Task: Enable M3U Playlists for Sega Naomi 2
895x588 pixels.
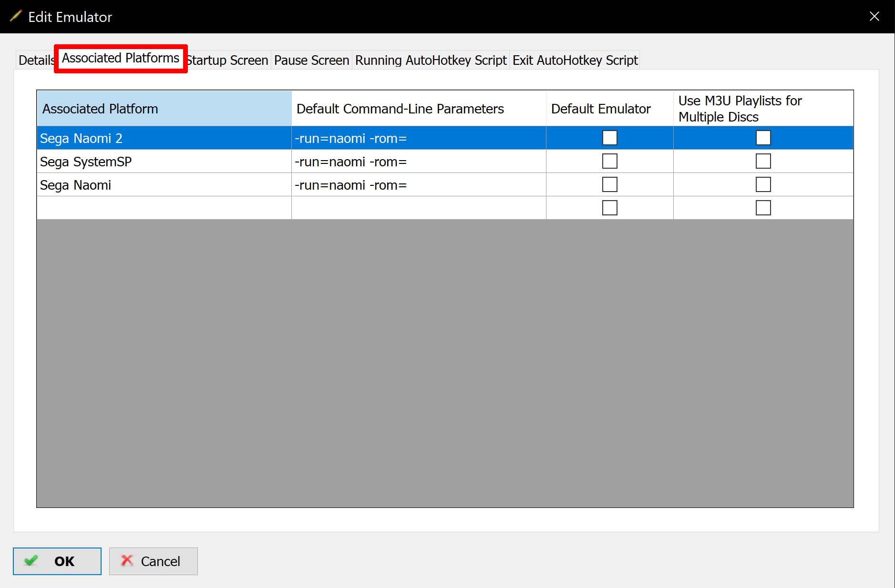Action: [x=763, y=138]
